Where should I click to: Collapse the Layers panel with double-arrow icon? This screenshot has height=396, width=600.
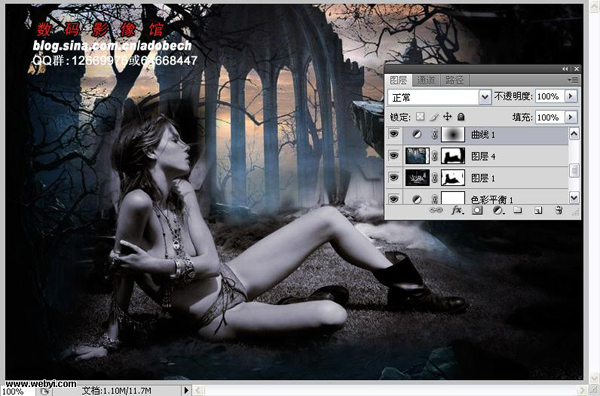click(x=565, y=69)
